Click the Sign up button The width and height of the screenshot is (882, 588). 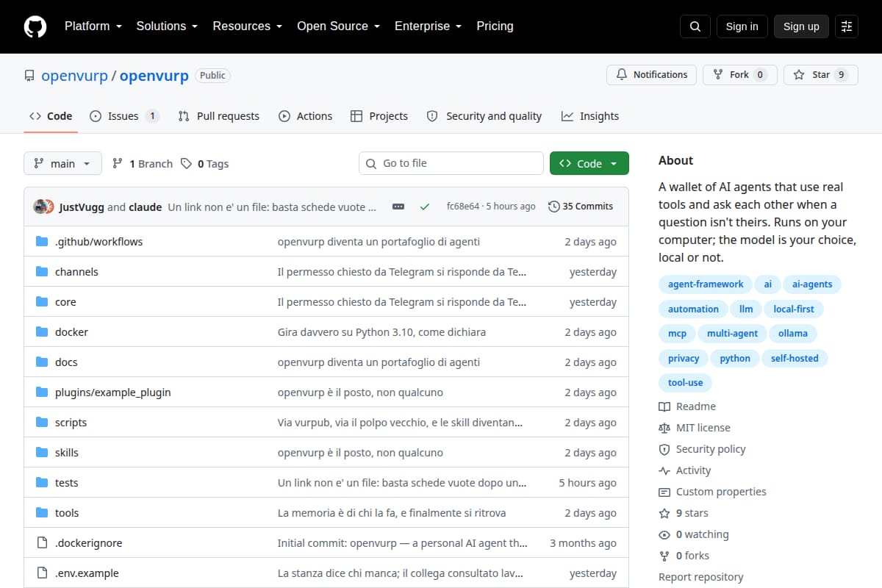[x=801, y=26]
